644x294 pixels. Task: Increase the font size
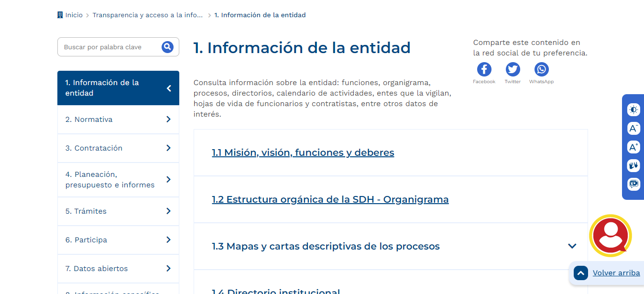tap(633, 147)
